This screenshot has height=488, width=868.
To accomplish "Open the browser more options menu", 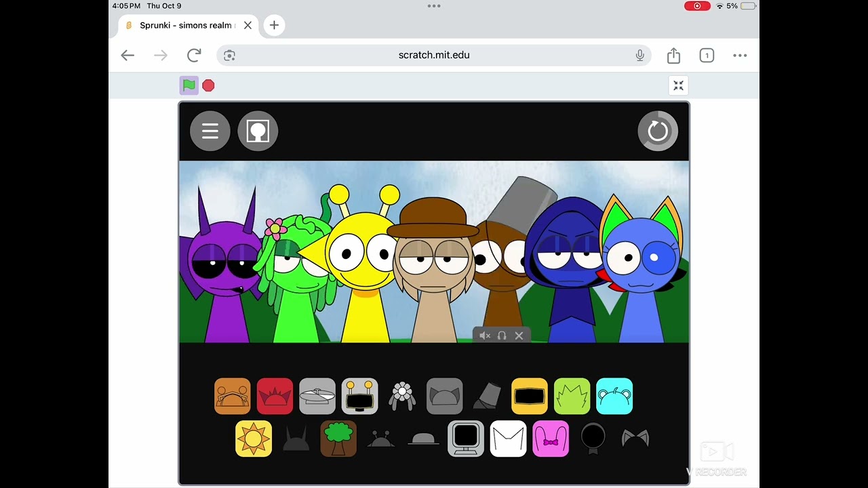I will click(740, 56).
